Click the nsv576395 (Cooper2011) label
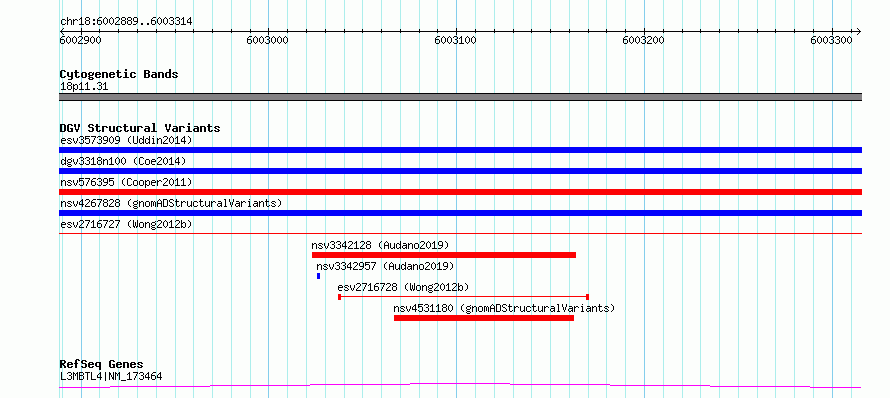Screen dimensions: 890x398 126,182
